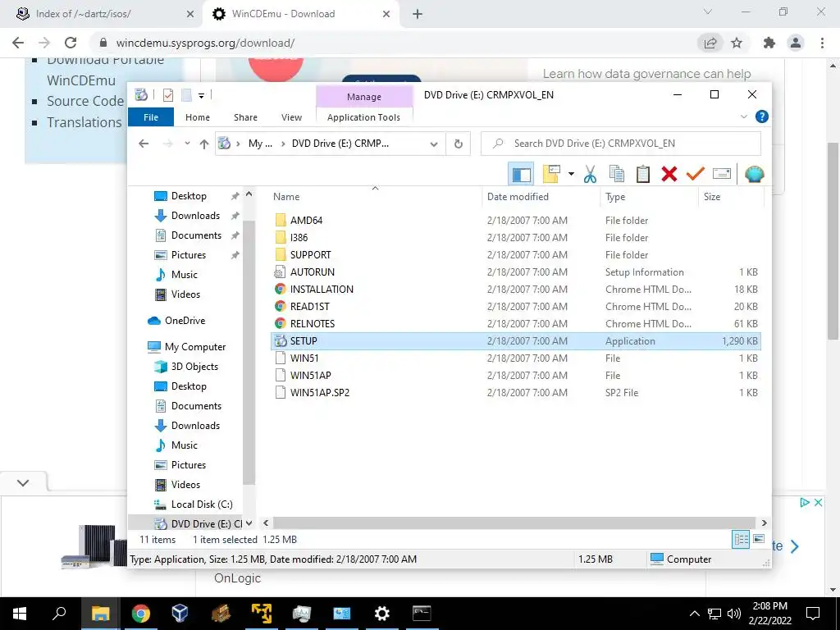Open the dropdown arrow beside the folder options icon
The width and height of the screenshot is (840, 630).
pyautogui.click(x=571, y=174)
